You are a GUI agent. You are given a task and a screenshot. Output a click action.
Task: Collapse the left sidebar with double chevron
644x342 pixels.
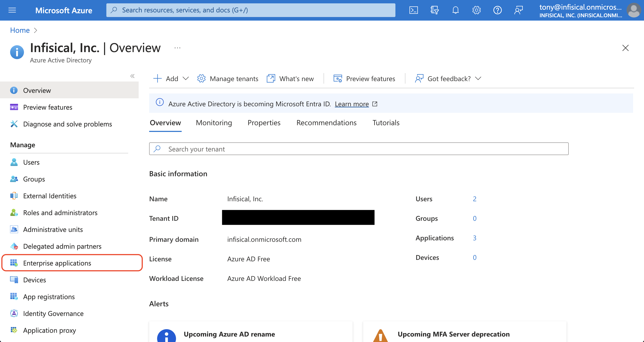[x=133, y=76]
